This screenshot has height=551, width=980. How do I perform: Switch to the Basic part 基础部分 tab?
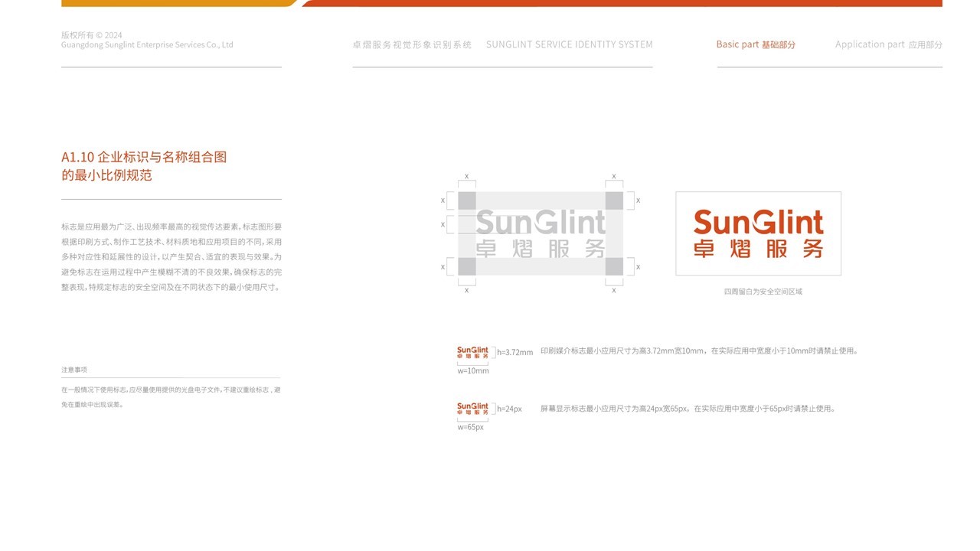(x=756, y=44)
